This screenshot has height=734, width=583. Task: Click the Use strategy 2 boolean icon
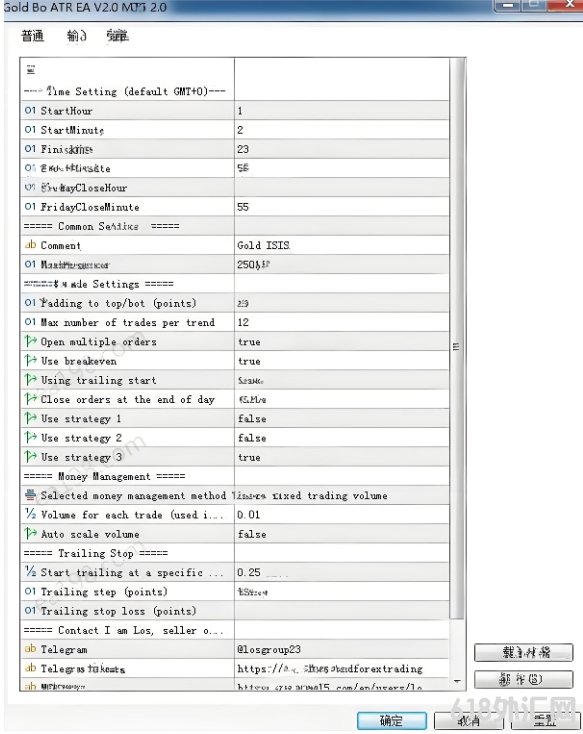click(x=30, y=437)
